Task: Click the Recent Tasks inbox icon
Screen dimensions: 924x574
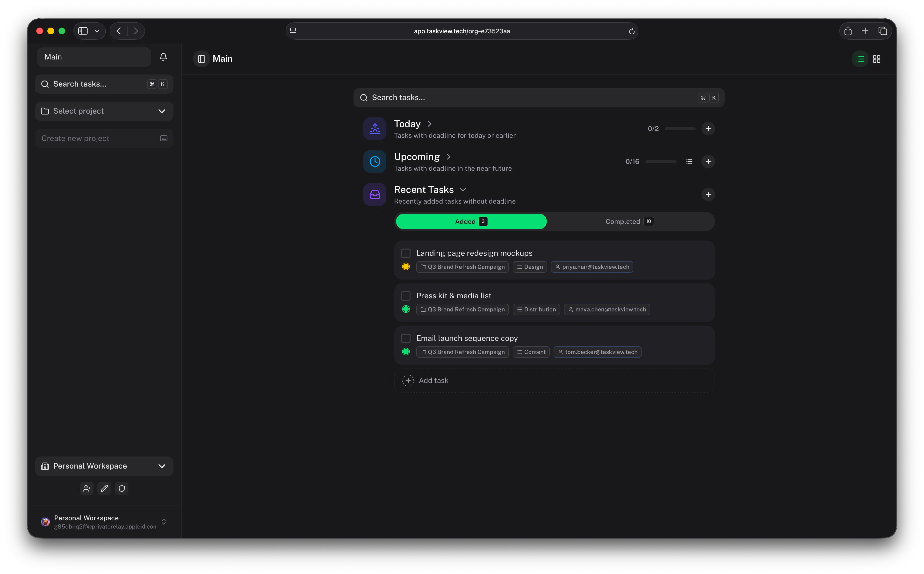Action: coord(375,194)
